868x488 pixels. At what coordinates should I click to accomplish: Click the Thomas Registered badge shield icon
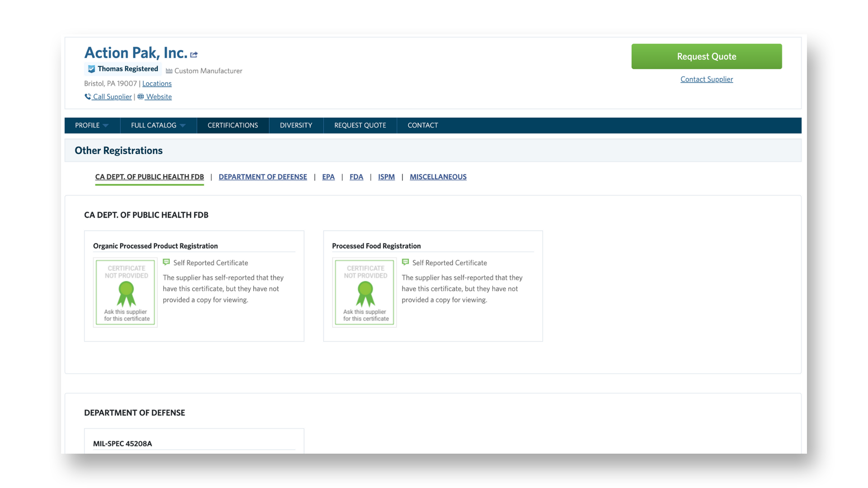click(91, 69)
